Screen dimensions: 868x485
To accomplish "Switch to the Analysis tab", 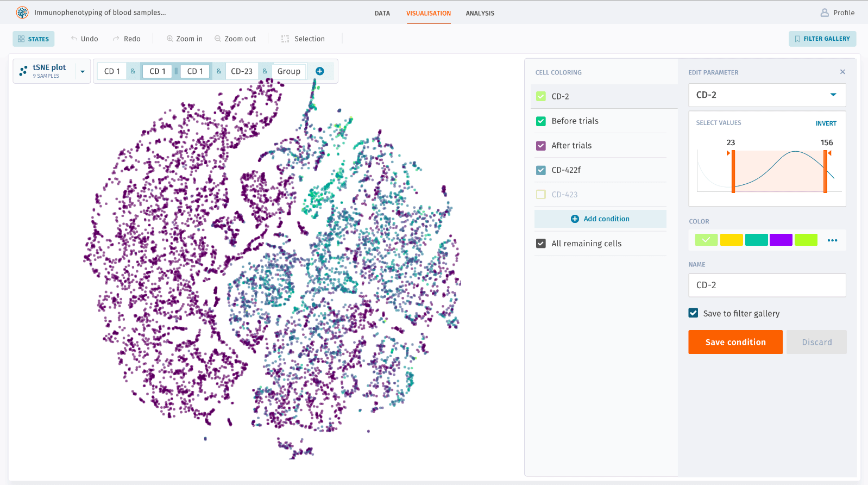I will (x=480, y=13).
